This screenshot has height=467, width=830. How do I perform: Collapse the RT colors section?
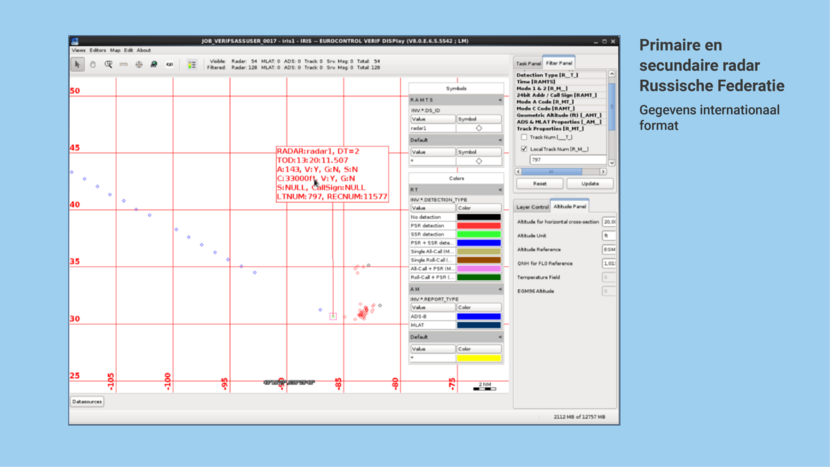[500, 190]
